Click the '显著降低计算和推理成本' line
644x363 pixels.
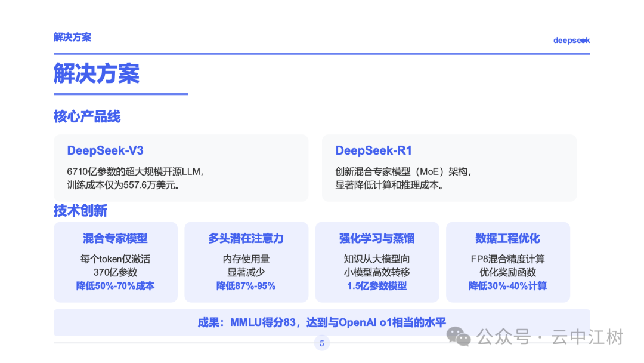pos(389,186)
